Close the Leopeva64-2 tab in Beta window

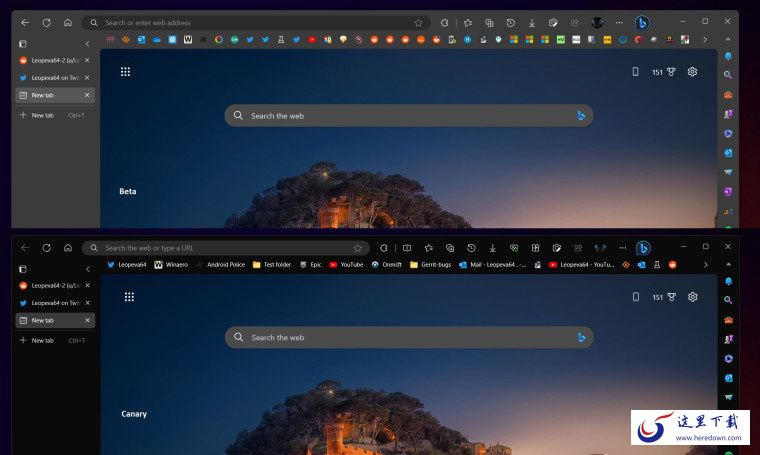click(87, 60)
